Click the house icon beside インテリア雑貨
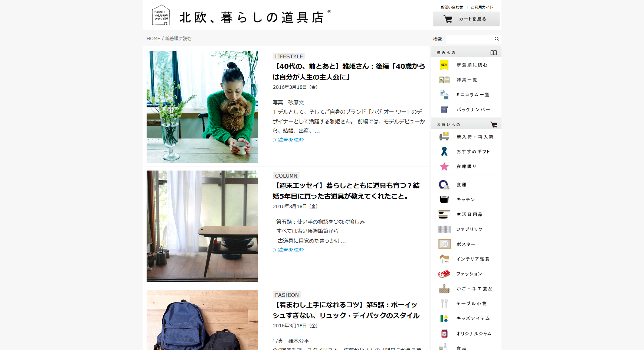The image size is (644, 350). [444, 259]
